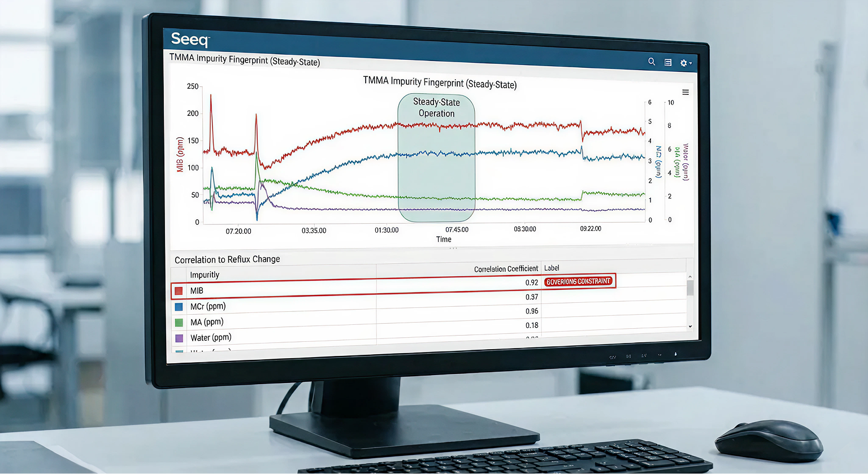Click the Seeq logo

[x=190, y=39]
